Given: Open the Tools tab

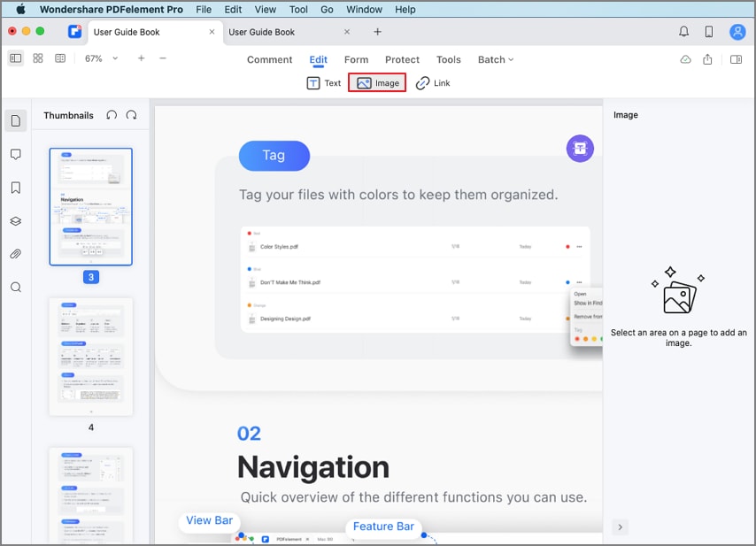Looking at the screenshot, I should 449,60.
